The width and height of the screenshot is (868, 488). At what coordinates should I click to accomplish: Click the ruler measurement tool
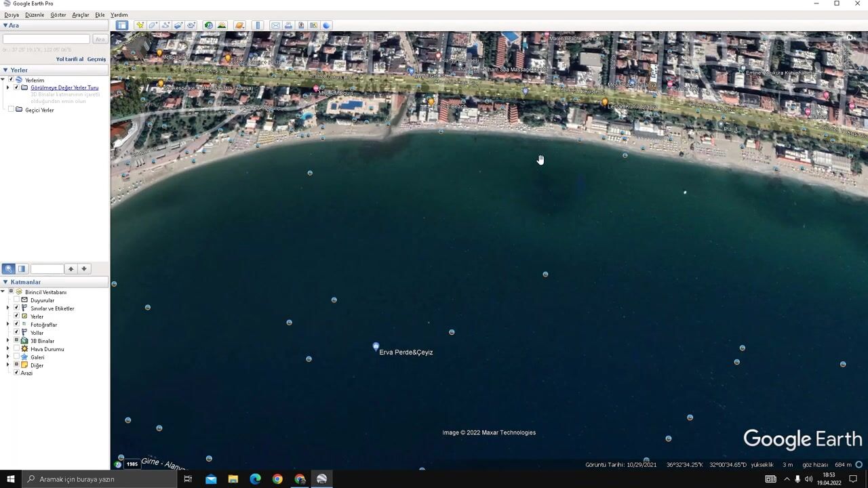(x=258, y=25)
